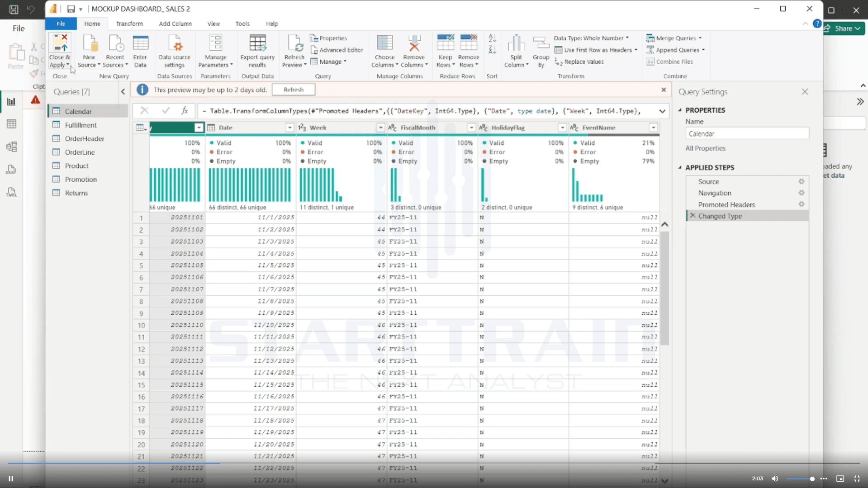Image resolution: width=868 pixels, height=488 pixels.
Task: Open settings gear for Navigation step
Action: [x=802, y=193]
